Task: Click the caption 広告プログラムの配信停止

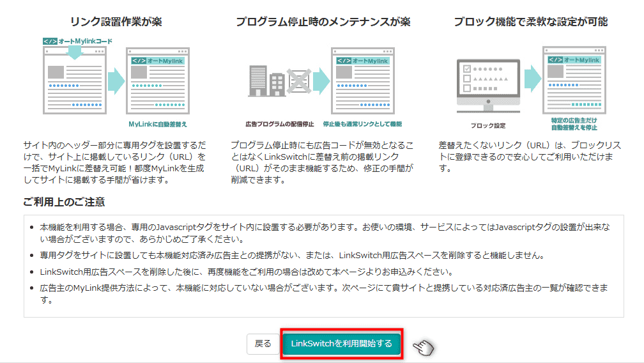Action: coord(279,124)
